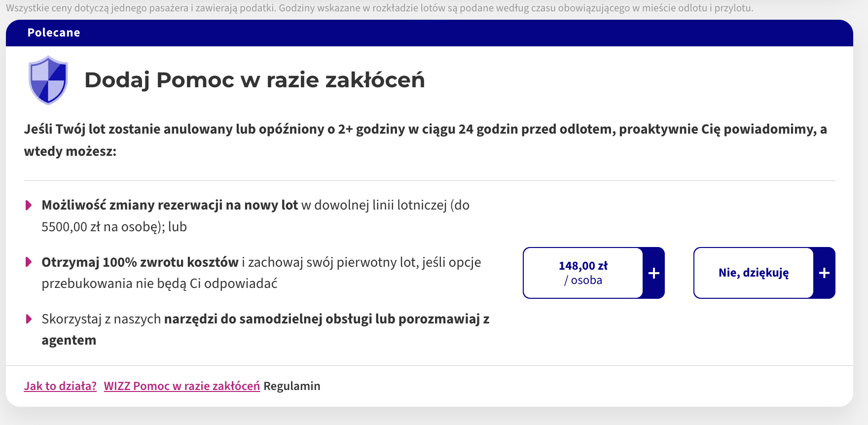Click pink arrow bullet beside Możliwość zmiany rezerwacji
This screenshot has height=425, width=868.
[x=29, y=205]
